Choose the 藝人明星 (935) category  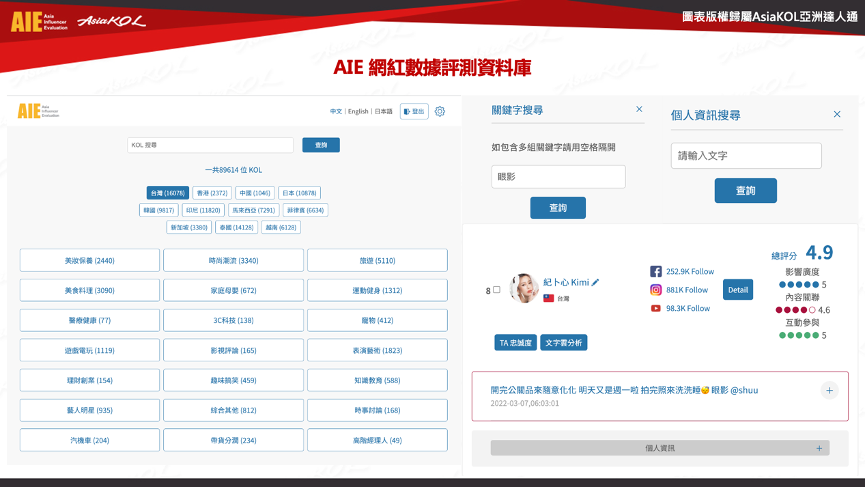click(x=89, y=410)
